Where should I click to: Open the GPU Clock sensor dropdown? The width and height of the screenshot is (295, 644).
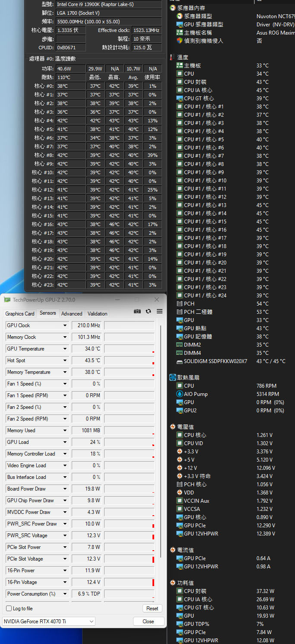point(65,325)
